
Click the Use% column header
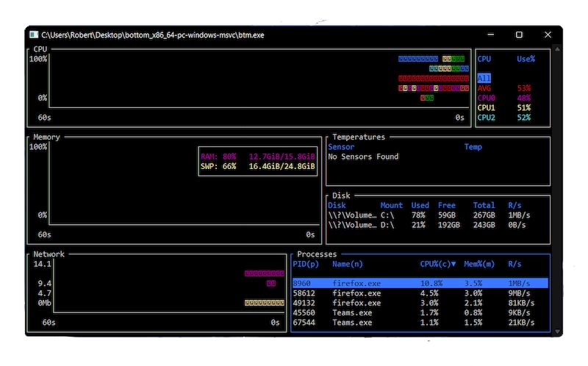(x=526, y=59)
